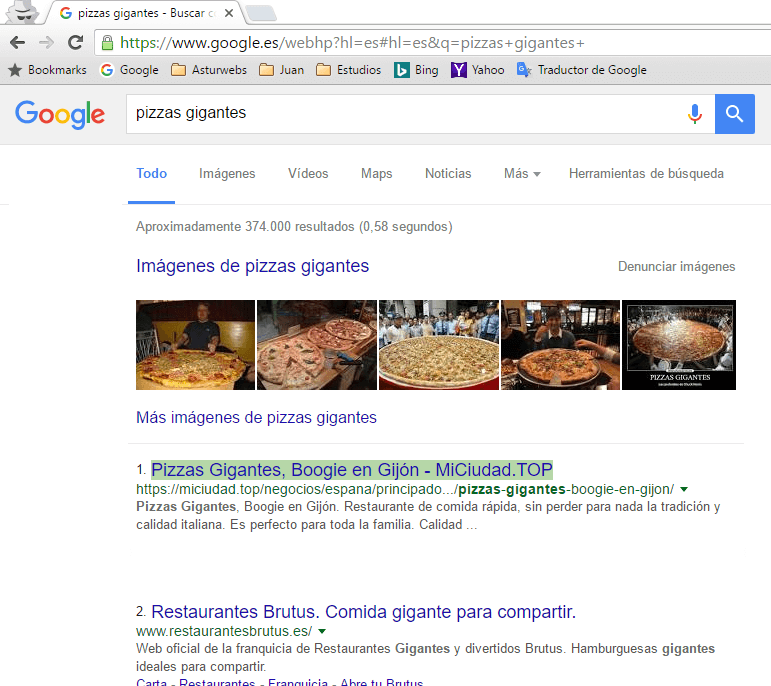This screenshot has height=686, width=771.
Task: Click the www.restaurantesbrutus.es green URL
Action: pos(224,631)
